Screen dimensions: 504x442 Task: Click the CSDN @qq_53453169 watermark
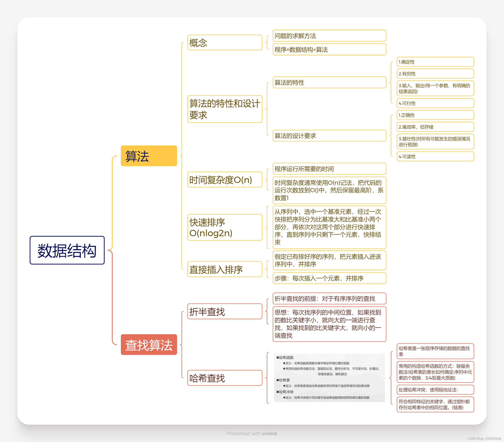[484, 438]
